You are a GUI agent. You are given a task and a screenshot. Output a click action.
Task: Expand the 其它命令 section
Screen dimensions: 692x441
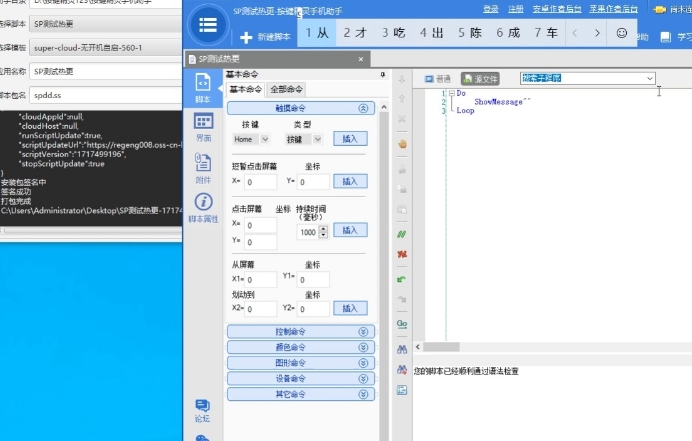(363, 394)
